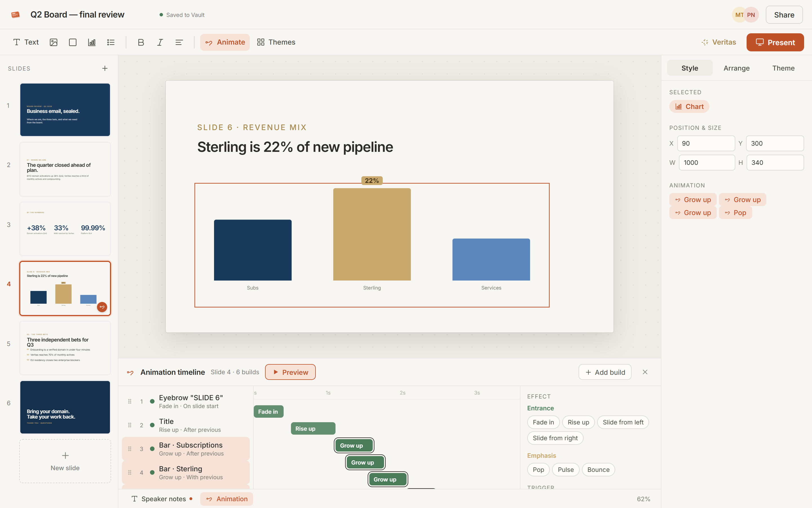Toggle bold formatting
Image resolution: width=812 pixels, height=508 pixels.
tap(141, 42)
